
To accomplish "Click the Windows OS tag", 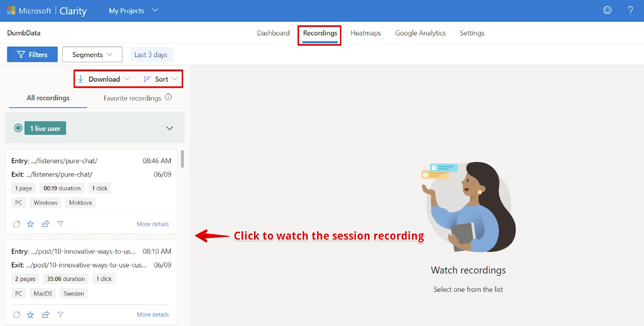I will coord(45,203).
